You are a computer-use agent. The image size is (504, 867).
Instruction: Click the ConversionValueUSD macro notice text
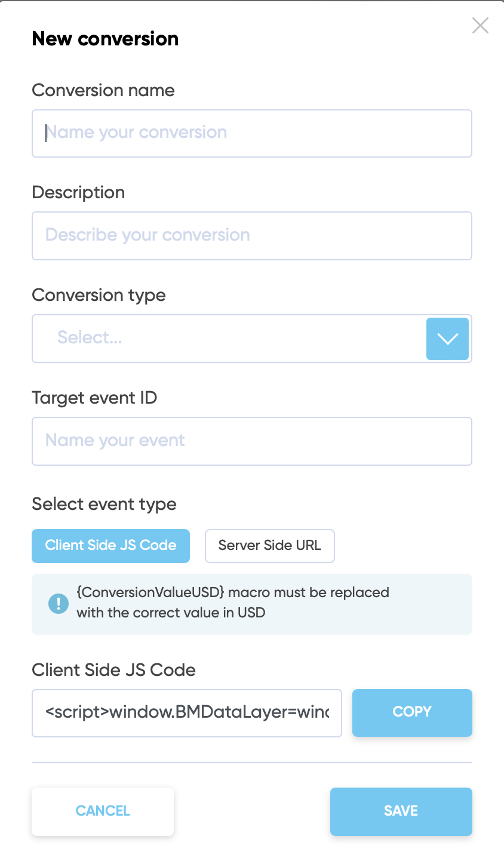pos(233,602)
